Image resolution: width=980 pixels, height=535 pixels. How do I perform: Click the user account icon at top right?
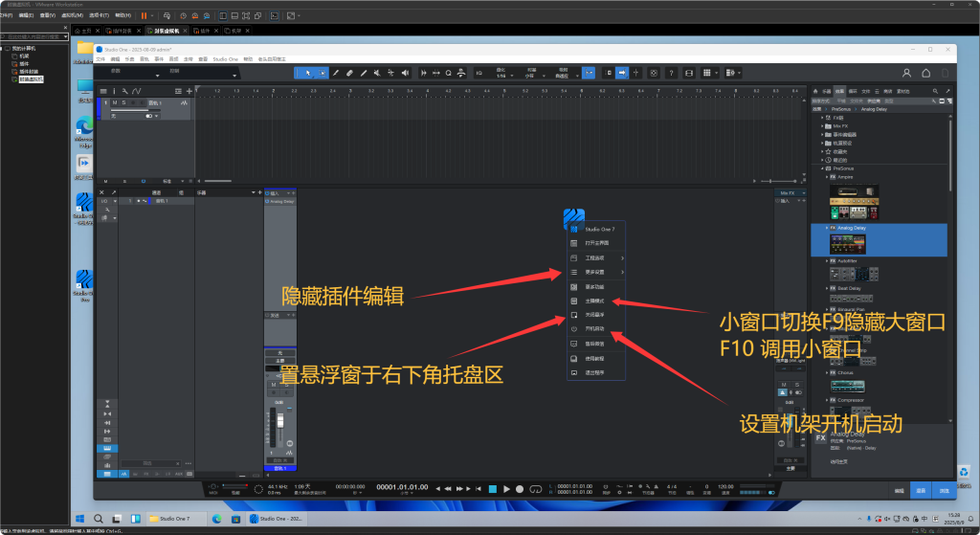[906, 73]
